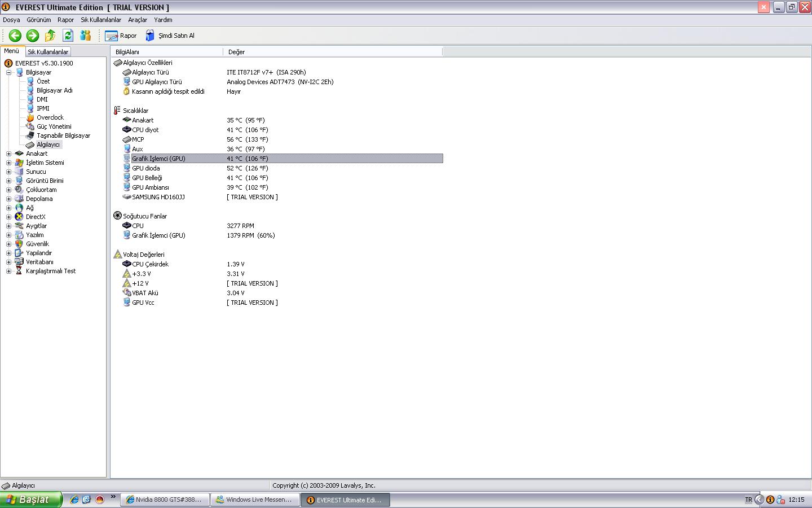Select the IPMI tree item
This screenshot has height=508, width=812.
click(43, 108)
